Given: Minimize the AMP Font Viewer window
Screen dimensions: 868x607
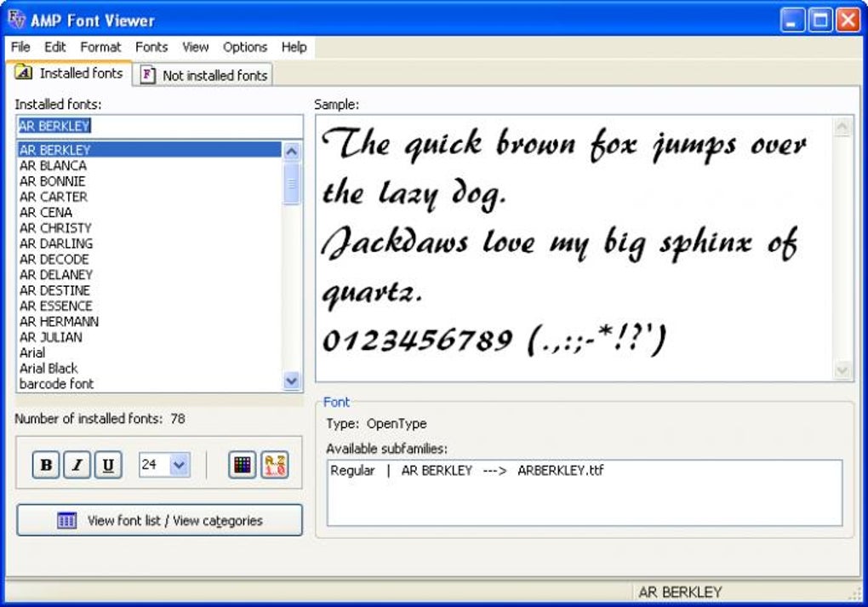Looking at the screenshot, I should click(792, 20).
